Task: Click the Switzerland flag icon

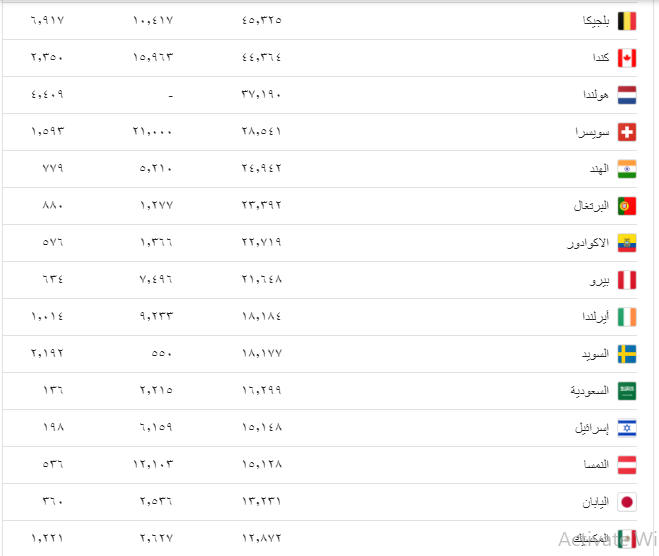Action: tap(627, 132)
